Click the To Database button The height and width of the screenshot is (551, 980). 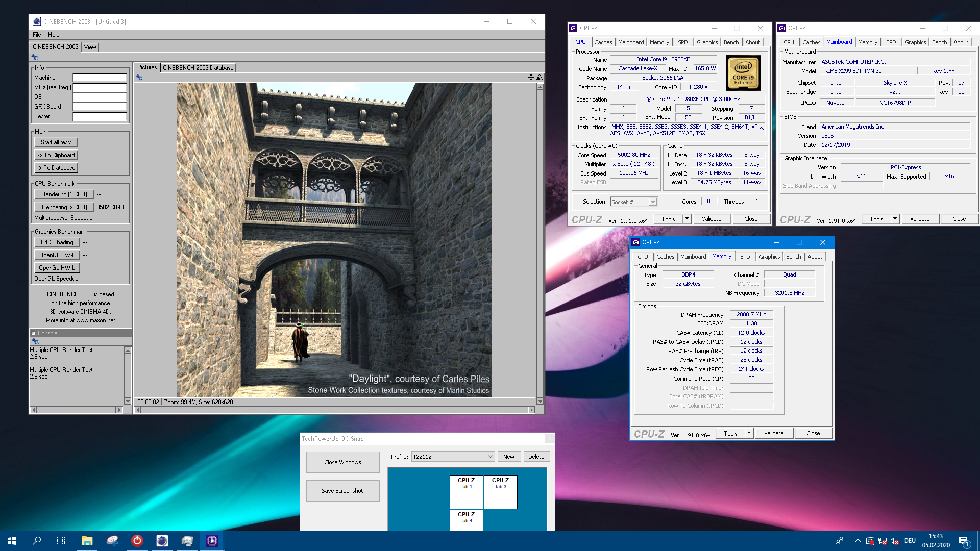pos(56,168)
